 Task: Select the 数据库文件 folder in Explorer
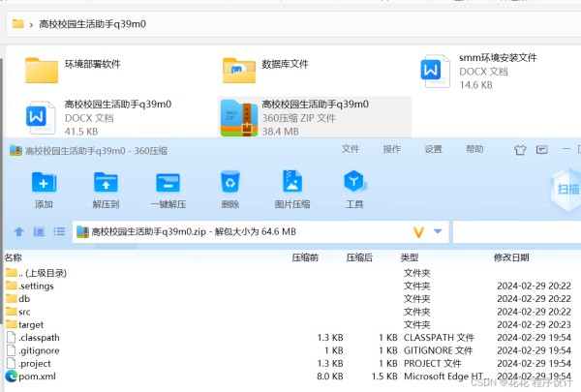coord(265,70)
